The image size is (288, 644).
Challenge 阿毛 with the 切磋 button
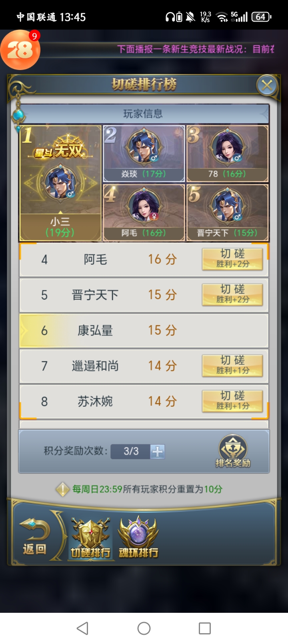coord(232,259)
